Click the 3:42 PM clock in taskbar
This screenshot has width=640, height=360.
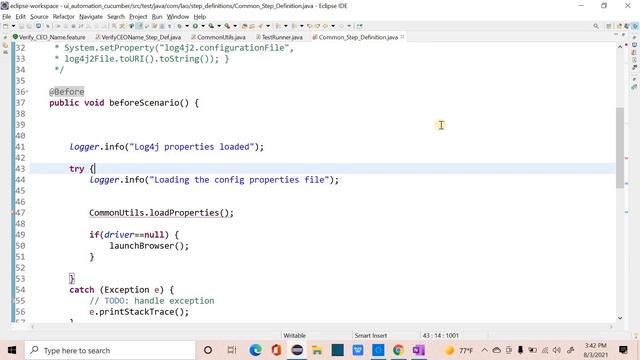tap(596, 346)
